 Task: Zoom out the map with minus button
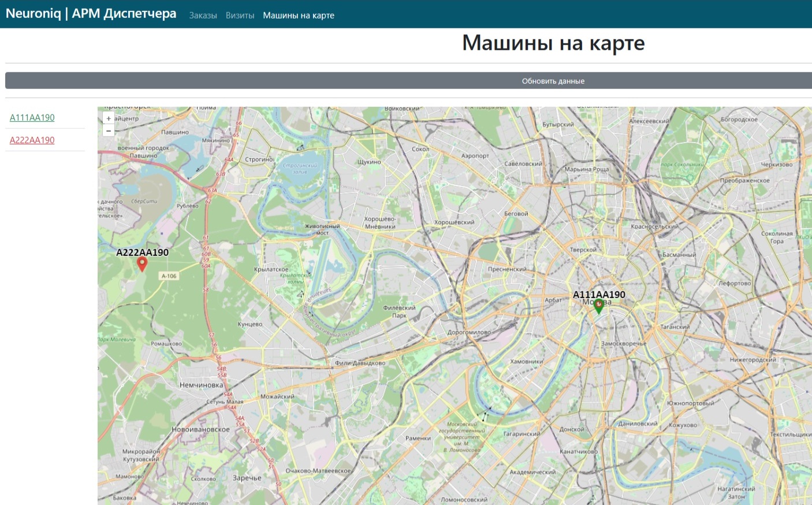coord(109,131)
